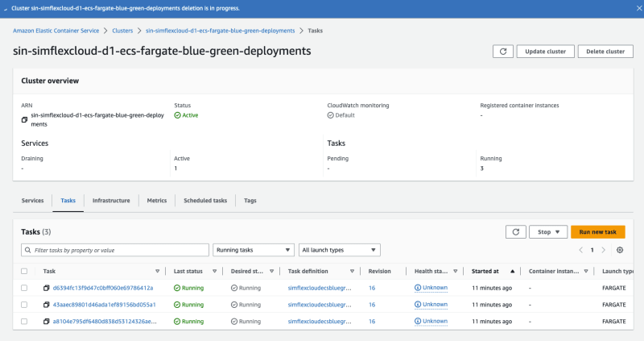Open the Running tasks filter dropdown
Screen dimensions: 644x341
[254, 250]
